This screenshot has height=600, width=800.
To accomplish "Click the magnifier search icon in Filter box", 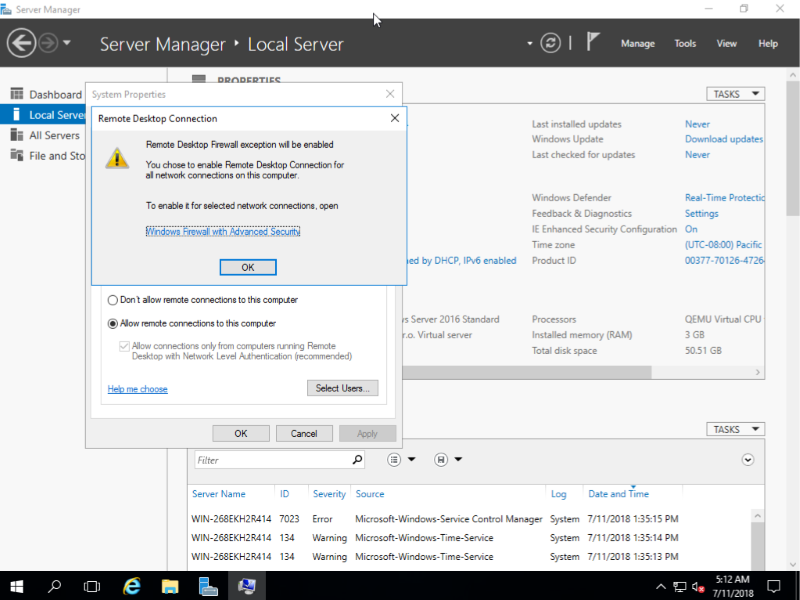I will (x=357, y=460).
